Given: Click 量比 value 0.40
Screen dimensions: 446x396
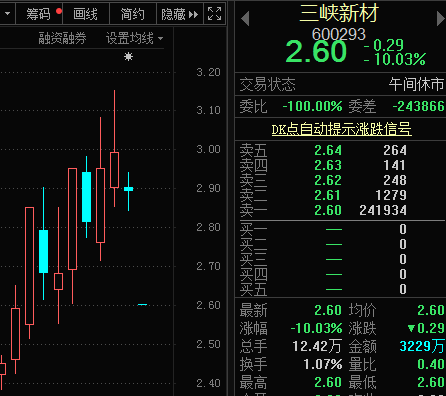Looking at the screenshot, I should (x=431, y=364).
